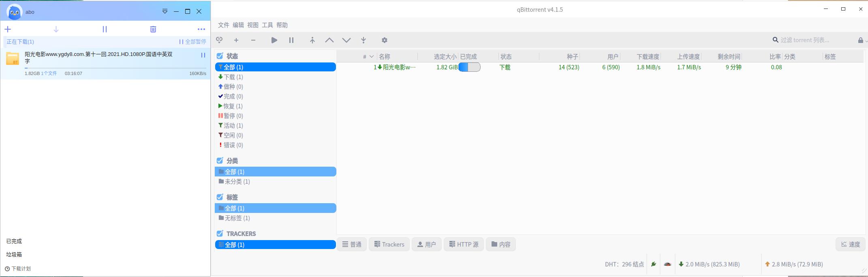Pause all downloads via 全部暂停
The image size is (868, 277).
[x=193, y=42]
